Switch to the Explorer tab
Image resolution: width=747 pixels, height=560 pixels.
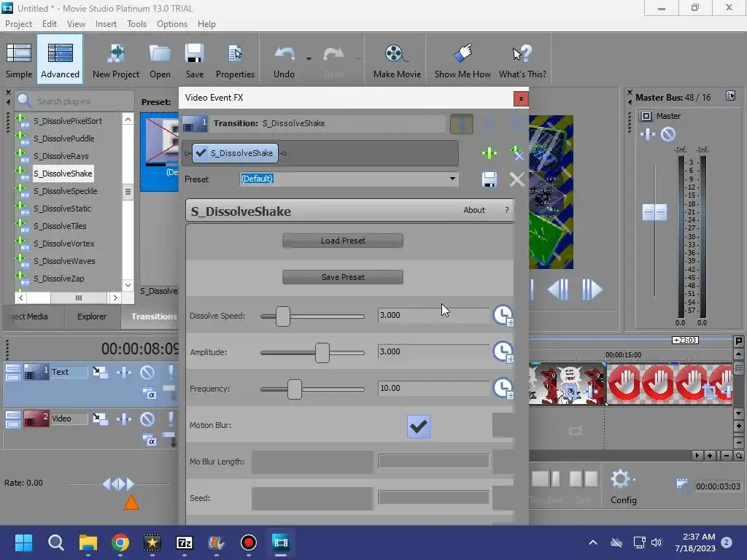[x=91, y=316]
